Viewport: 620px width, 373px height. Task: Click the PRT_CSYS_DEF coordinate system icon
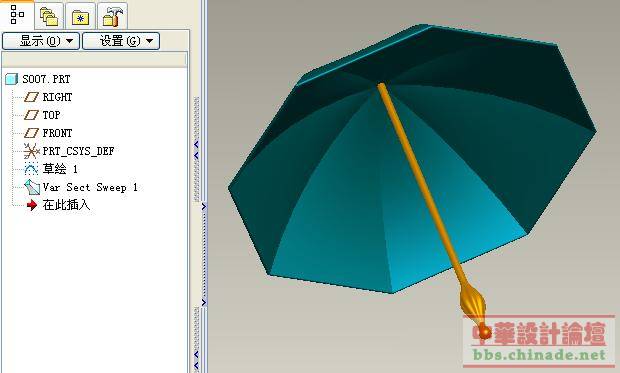pos(31,151)
